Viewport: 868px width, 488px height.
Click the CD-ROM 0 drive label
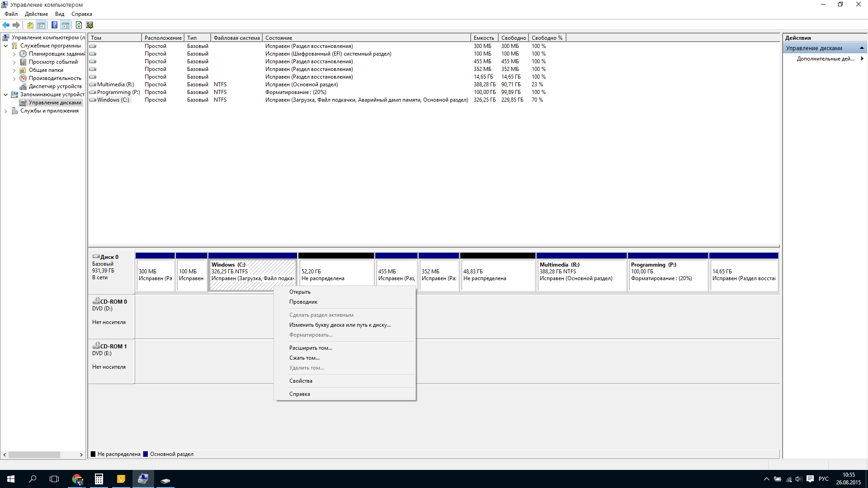point(111,316)
